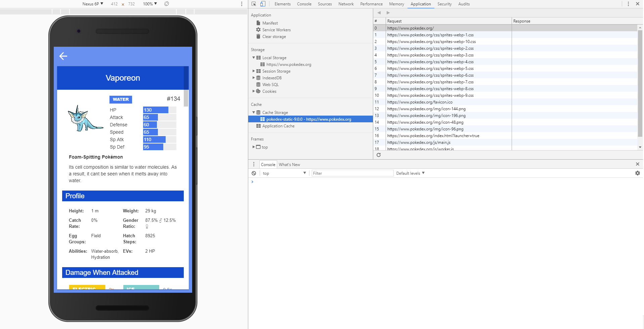The image size is (644, 329).
Task: Open the 100% zoom dropdown
Action: [x=150, y=4]
